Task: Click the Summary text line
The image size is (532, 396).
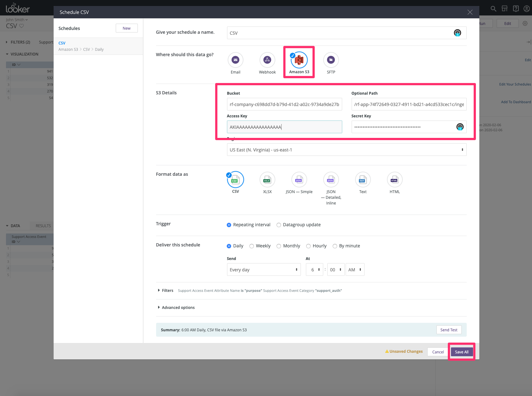Action: point(204,330)
